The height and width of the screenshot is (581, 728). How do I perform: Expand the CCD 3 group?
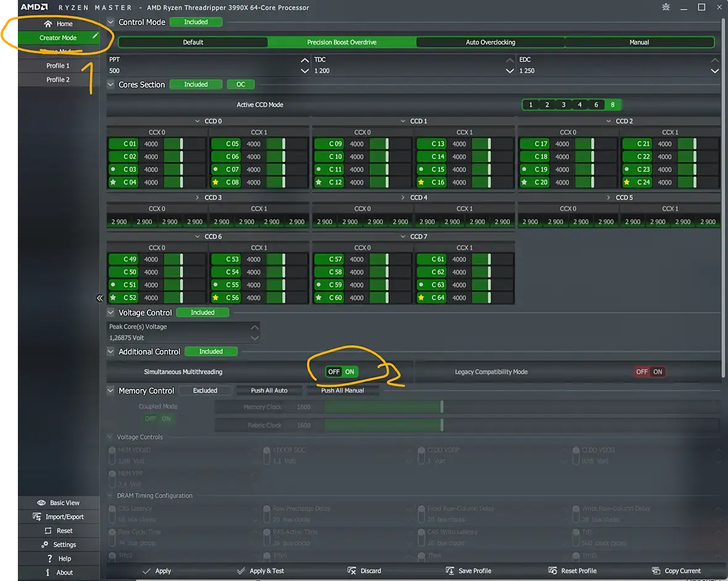coord(197,198)
